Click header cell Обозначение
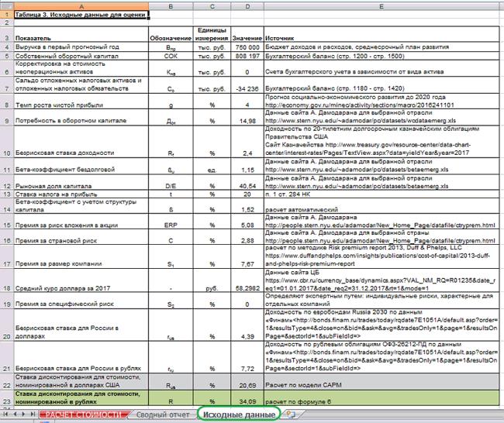Viewport: 504px width, 423px height. (171, 34)
